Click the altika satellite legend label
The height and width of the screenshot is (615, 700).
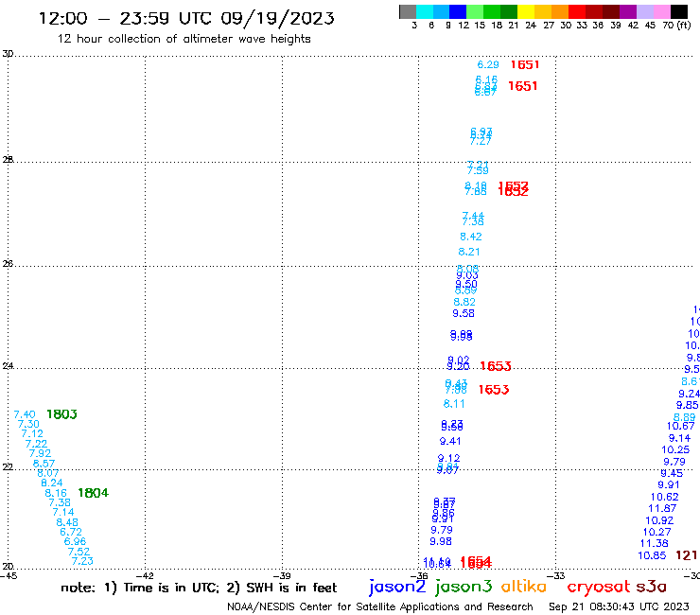click(x=524, y=586)
